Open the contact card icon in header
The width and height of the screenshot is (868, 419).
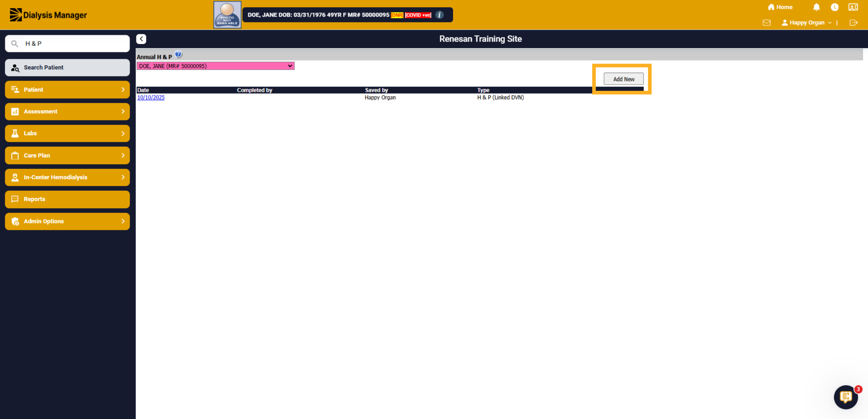(x=853, y=7)
